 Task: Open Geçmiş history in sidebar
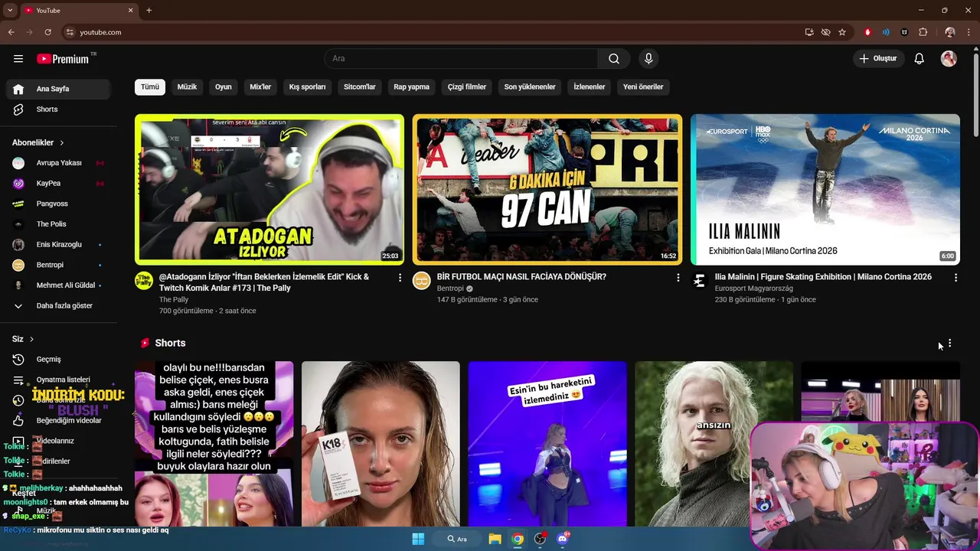[x=58, y=360]
